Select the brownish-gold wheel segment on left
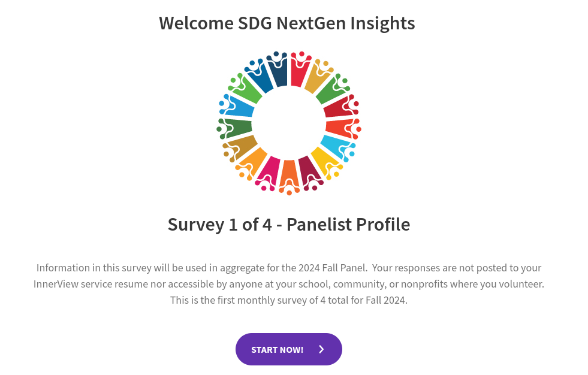 (241, 146)
